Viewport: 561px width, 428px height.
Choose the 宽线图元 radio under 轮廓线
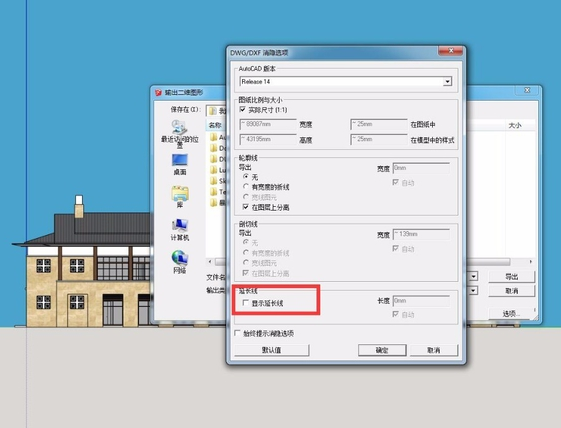[245, 197]
